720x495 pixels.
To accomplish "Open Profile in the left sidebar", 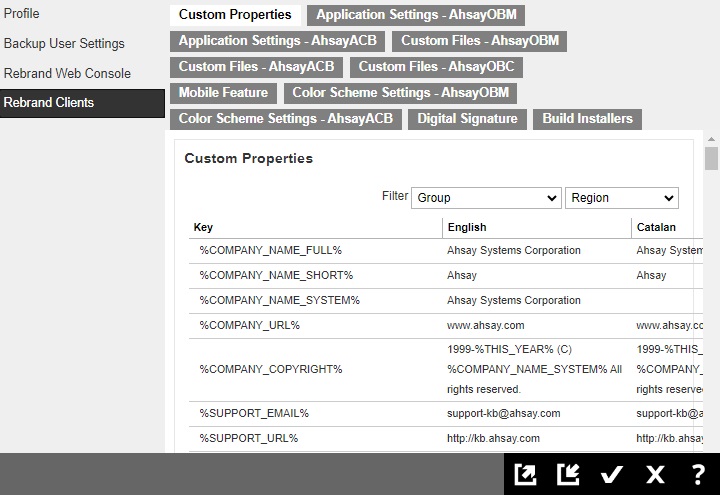I will (x=22, y=14).
